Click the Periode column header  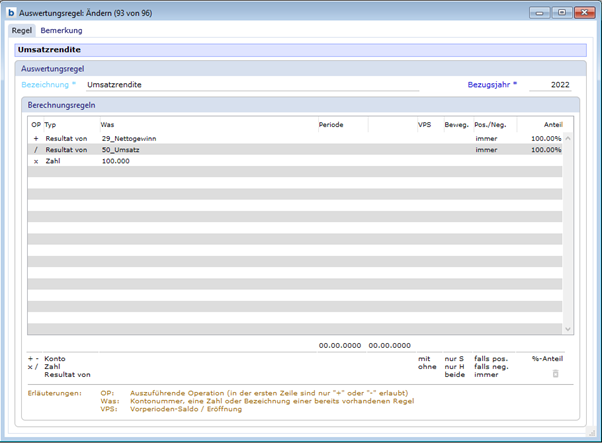[331, 124]
